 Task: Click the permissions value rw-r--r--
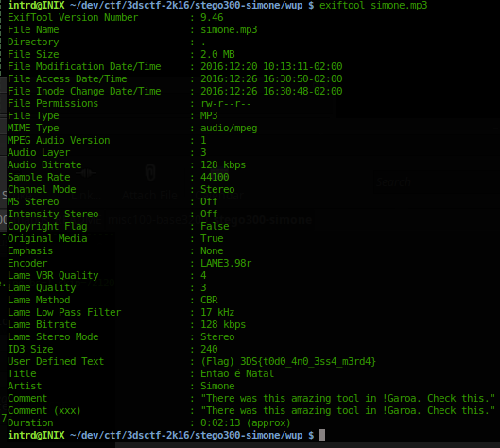[x=226, y=104]
